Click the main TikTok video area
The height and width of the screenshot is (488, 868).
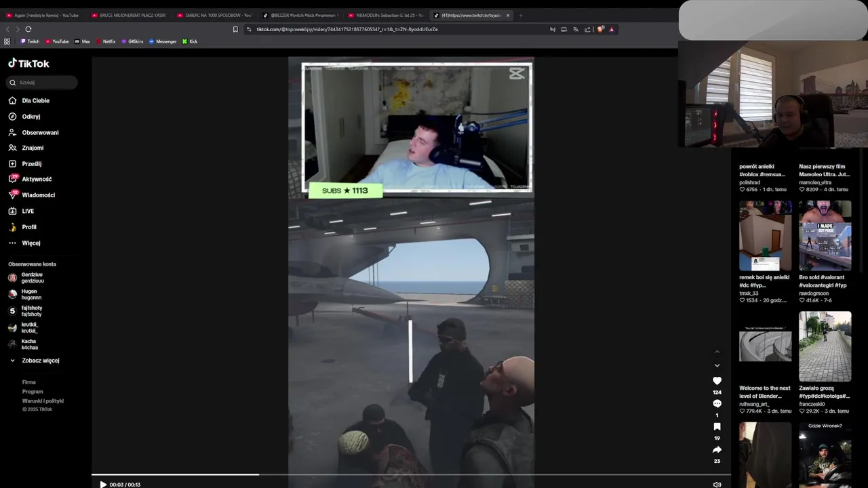pyautogui.click(x=411, y=271)
